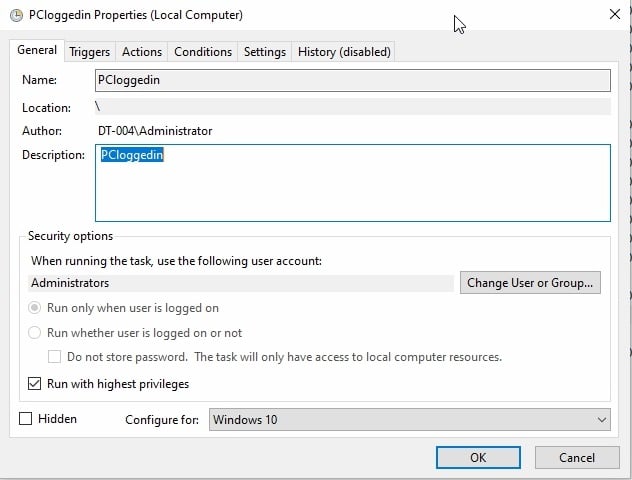Click the Change User or Group button
The height and width of the screenshot is (480, 632).
coord(530,283)
